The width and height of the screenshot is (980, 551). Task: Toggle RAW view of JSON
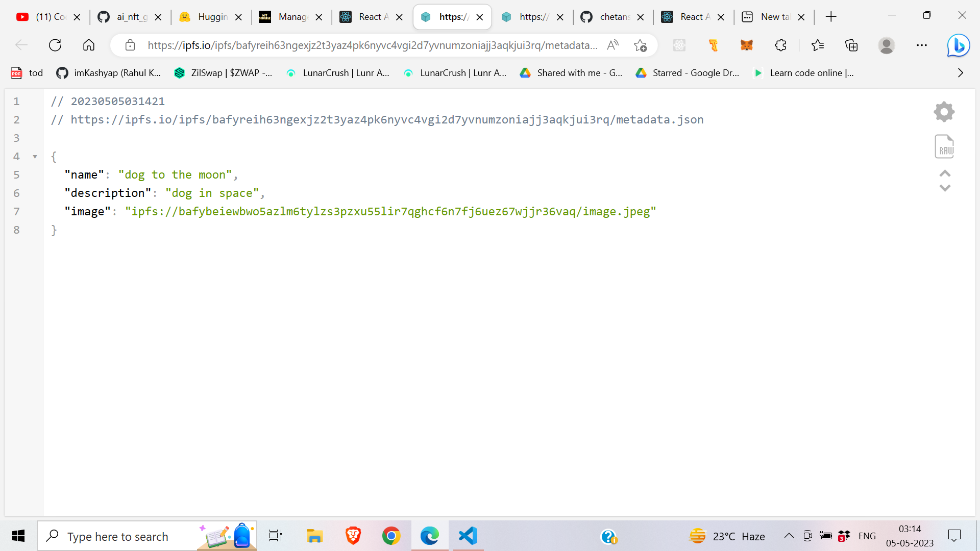coord(944,147)
